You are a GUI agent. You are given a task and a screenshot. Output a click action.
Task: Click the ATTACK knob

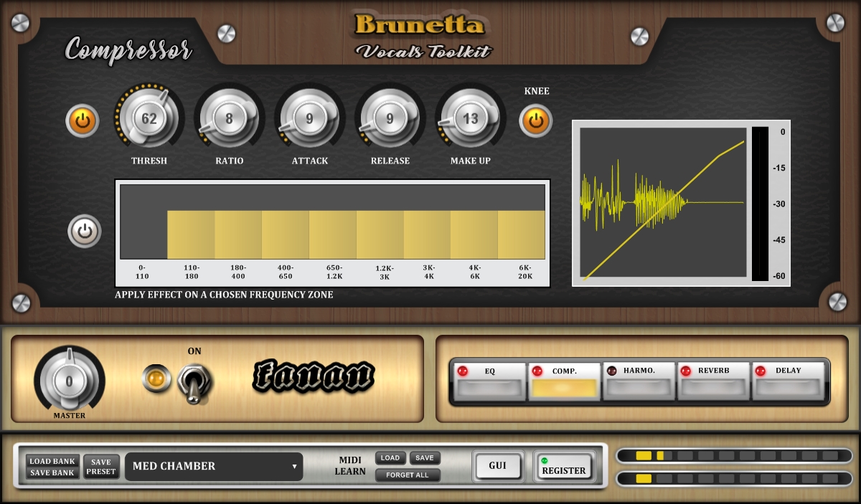(309, 119)
